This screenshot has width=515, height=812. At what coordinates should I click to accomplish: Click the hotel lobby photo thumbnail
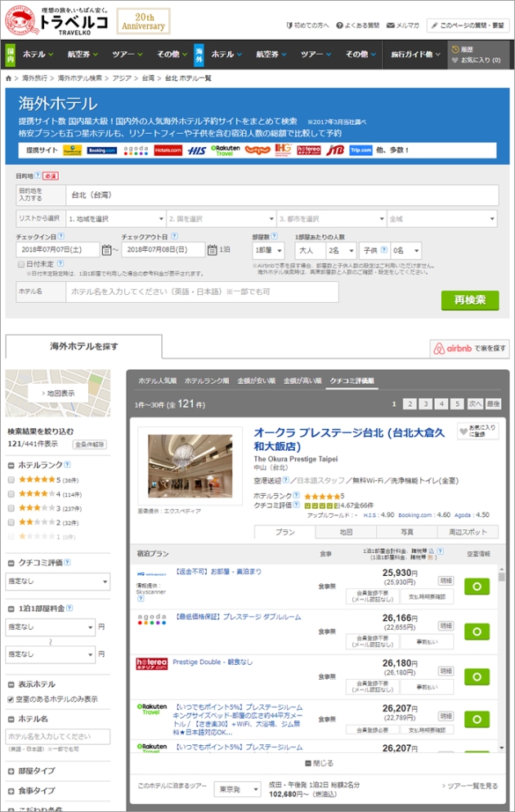click(190, 466)
